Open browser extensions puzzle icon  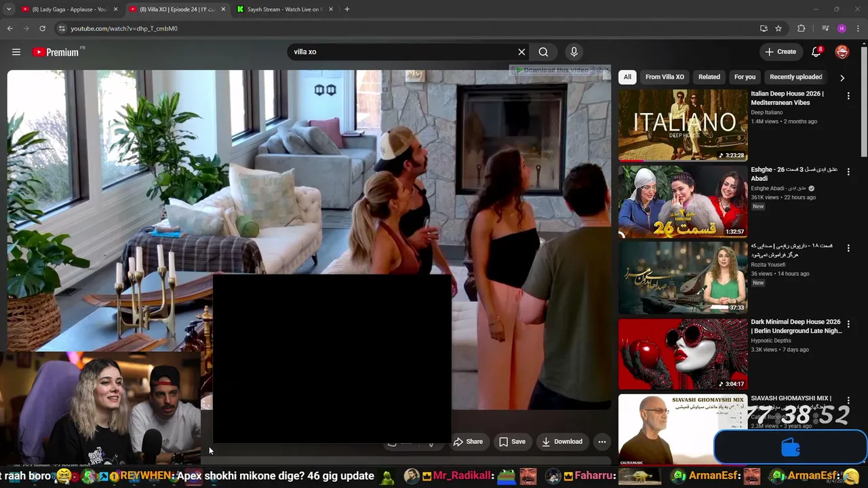802,28
